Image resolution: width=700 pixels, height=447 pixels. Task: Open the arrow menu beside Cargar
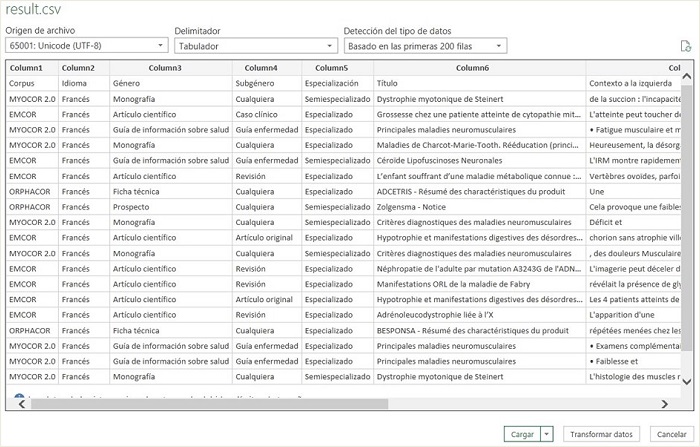coord(547,434)
